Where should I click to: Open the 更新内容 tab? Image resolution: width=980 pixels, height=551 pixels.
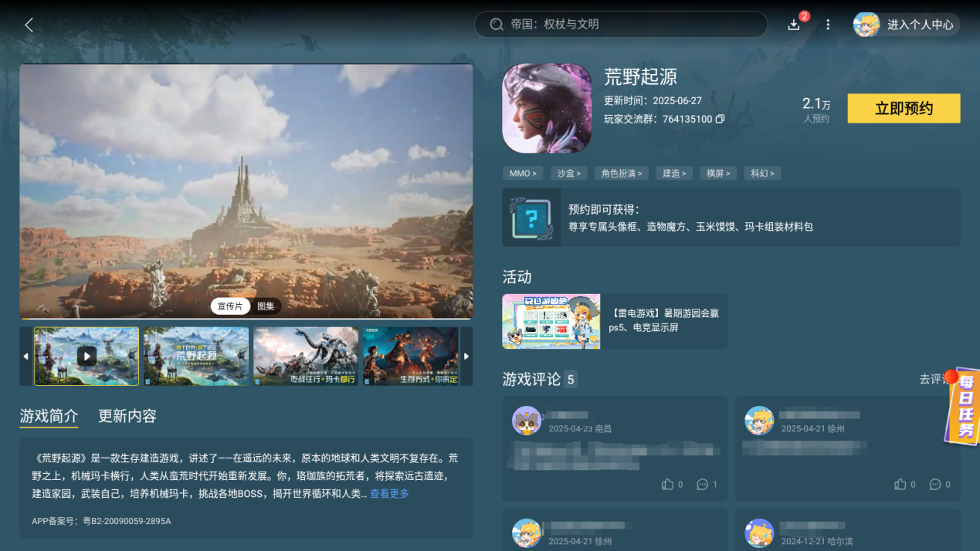[127, 417]
